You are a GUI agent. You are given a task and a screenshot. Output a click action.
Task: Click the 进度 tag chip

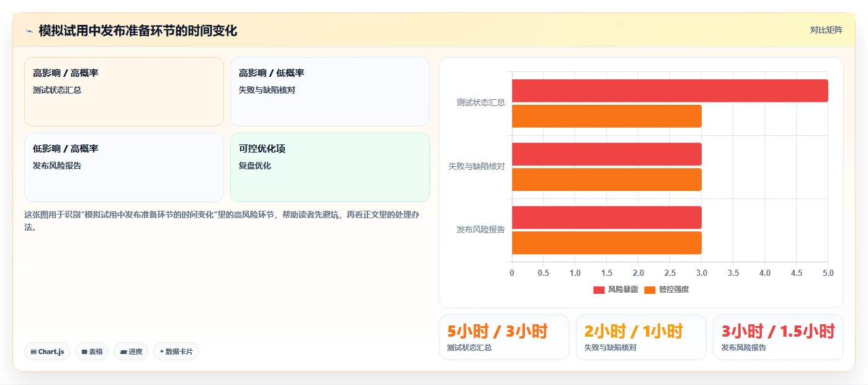pyautogui.click(x=131, y=352)
